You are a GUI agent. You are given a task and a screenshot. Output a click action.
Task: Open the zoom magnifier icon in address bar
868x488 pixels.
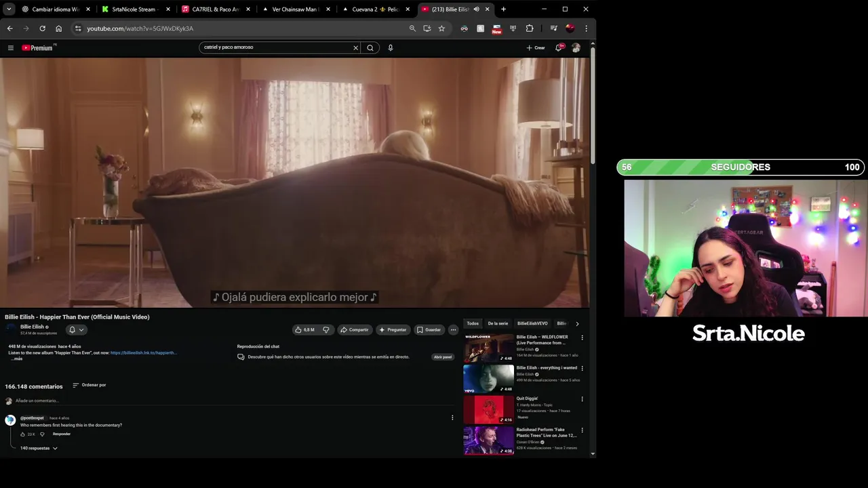click(x=412, y=28)
